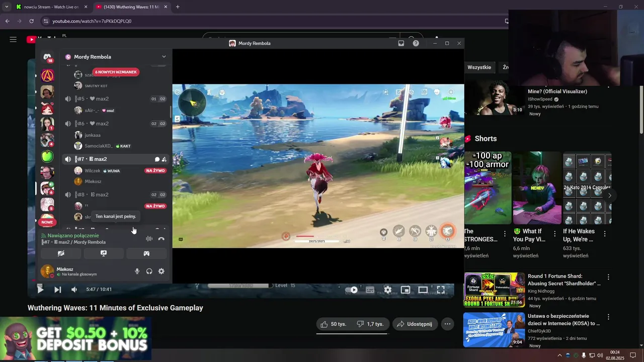Mute the YouTube player volume

coord(74,290)
